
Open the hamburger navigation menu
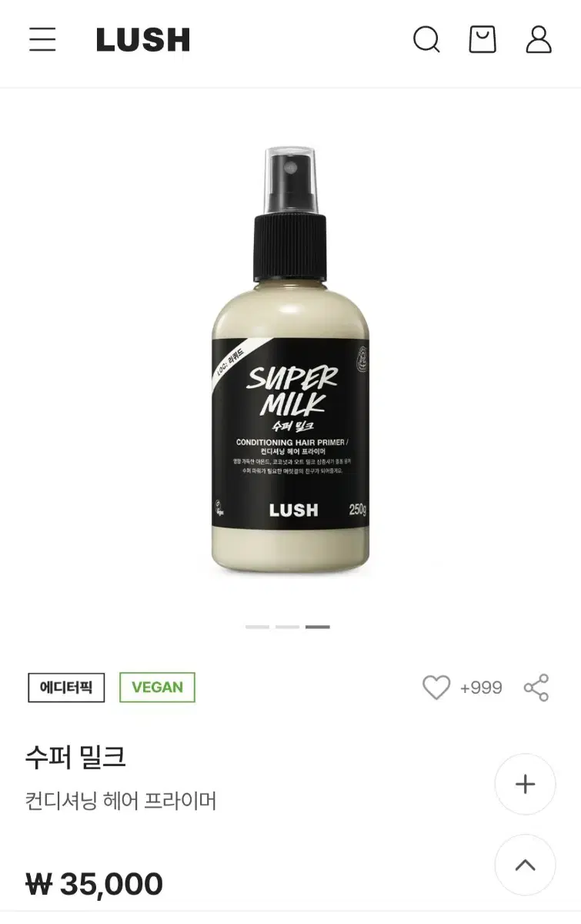point(42,39)
